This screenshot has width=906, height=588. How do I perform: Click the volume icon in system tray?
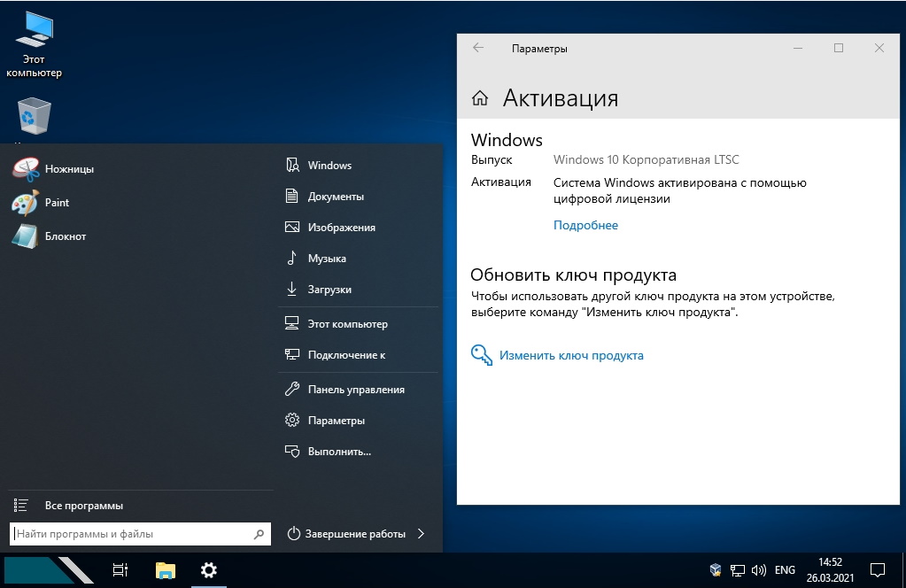758,570
